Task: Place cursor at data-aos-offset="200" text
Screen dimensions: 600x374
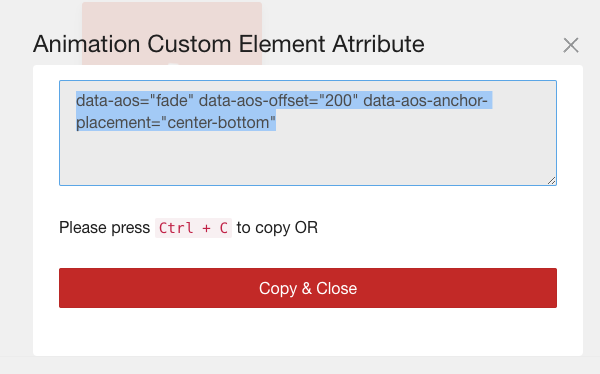Action: click(x=279, y=101)
